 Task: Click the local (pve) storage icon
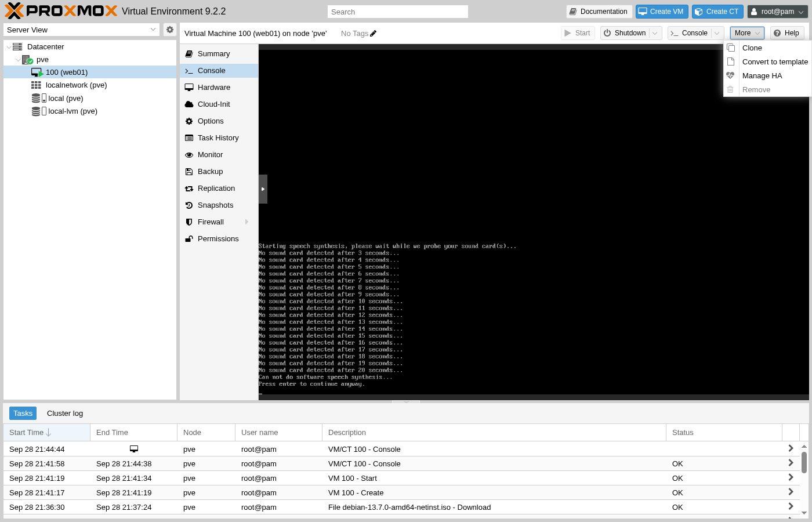pos(39,98)
